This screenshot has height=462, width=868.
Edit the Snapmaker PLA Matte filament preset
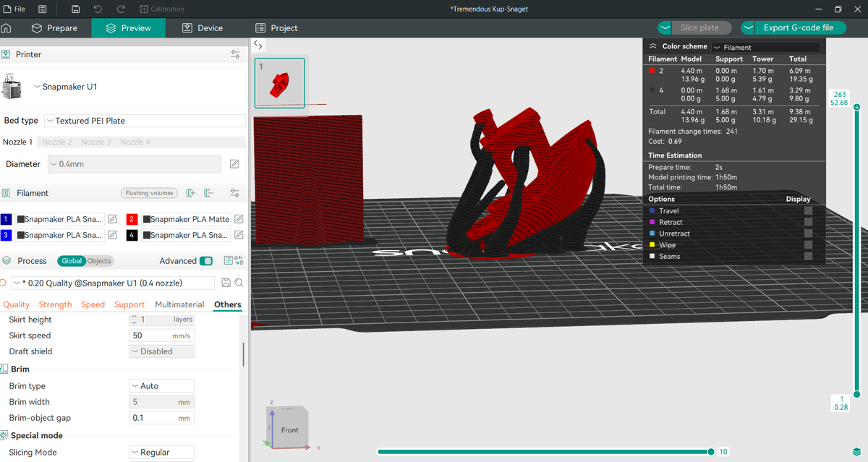point(239,218)
